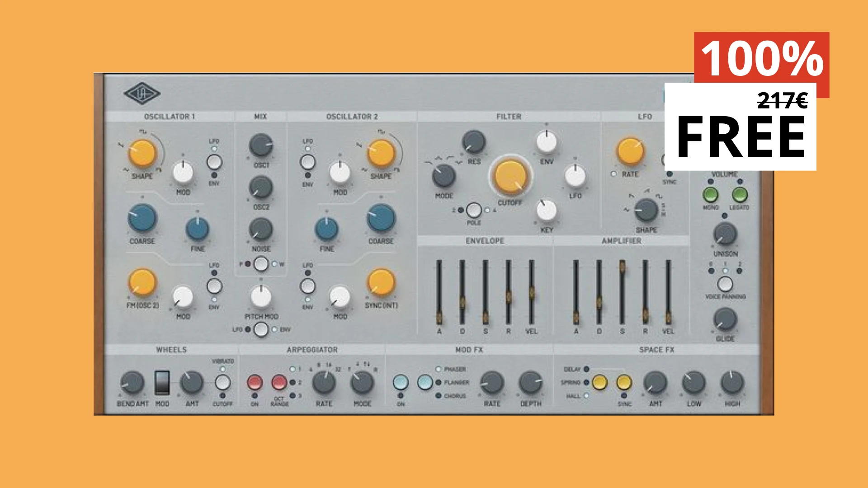The width and height of the screenshot is (868, 488).
Task: Toggle the filter Pole switch
Action: tap(473, 210)
